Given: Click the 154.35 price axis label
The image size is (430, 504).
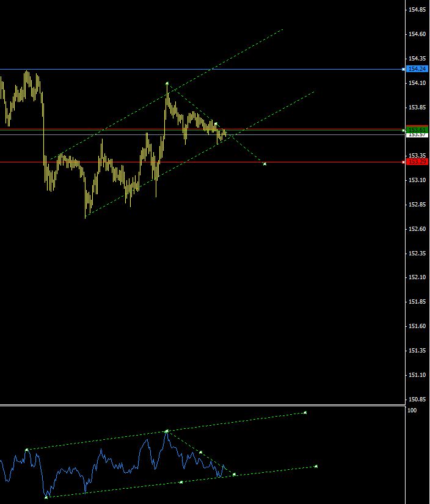Looking at the screenshot, I should pos(417,59).
